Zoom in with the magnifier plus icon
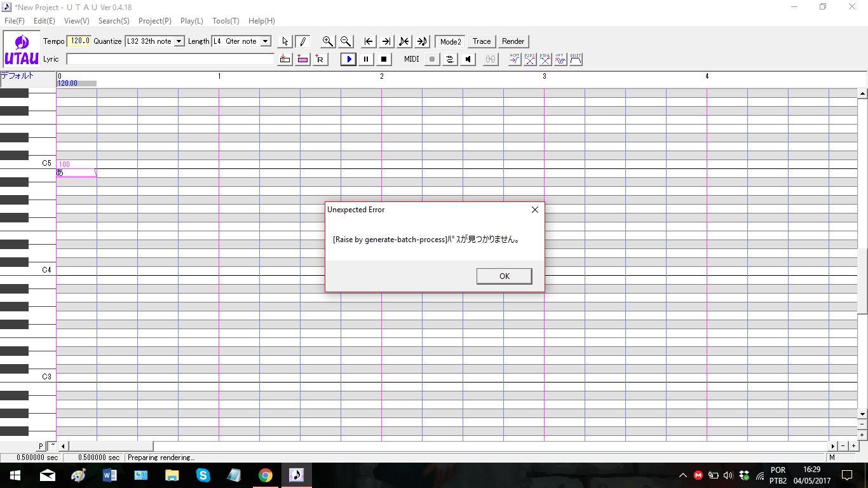The width and height of the screenshot is (868, 488). pyautogui.click(x=328, y=41)
